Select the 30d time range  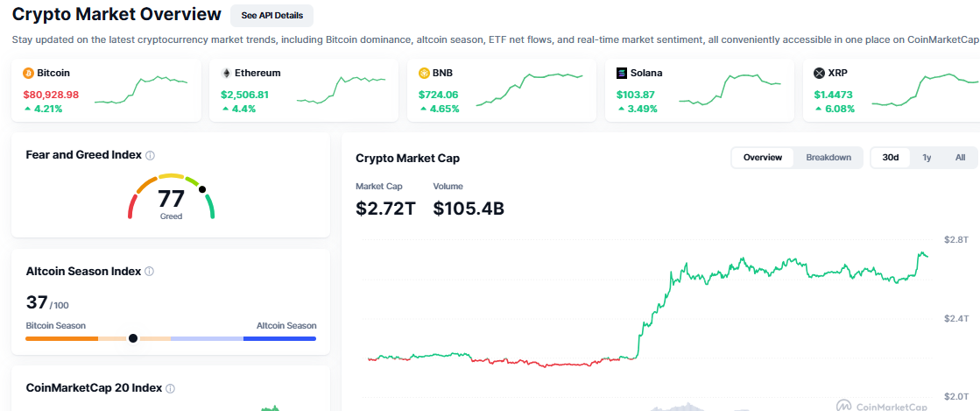890,158
